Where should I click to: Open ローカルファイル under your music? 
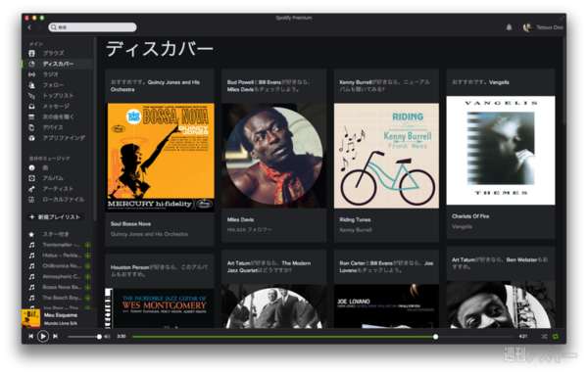pyautogui.click(x=63, y=200)
